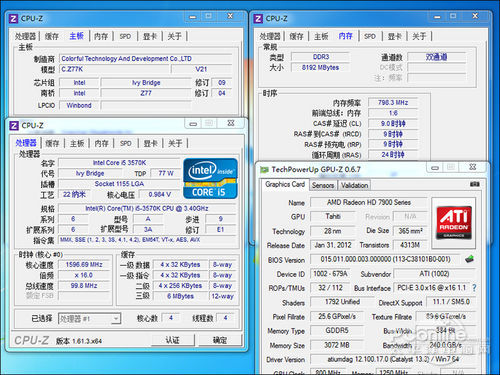Screen dimensions: 500x375
Task: Close the CPU-Z processor window
Action: [x=231, y=123]
